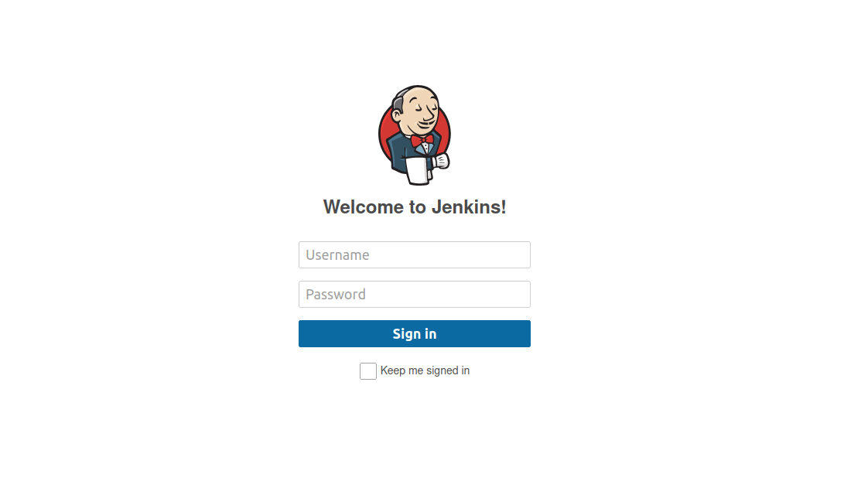Screen dimensions: 868x488
Task: Click the Jenkins butler logo
Action: pyautogui.click(x=415, y=135)
